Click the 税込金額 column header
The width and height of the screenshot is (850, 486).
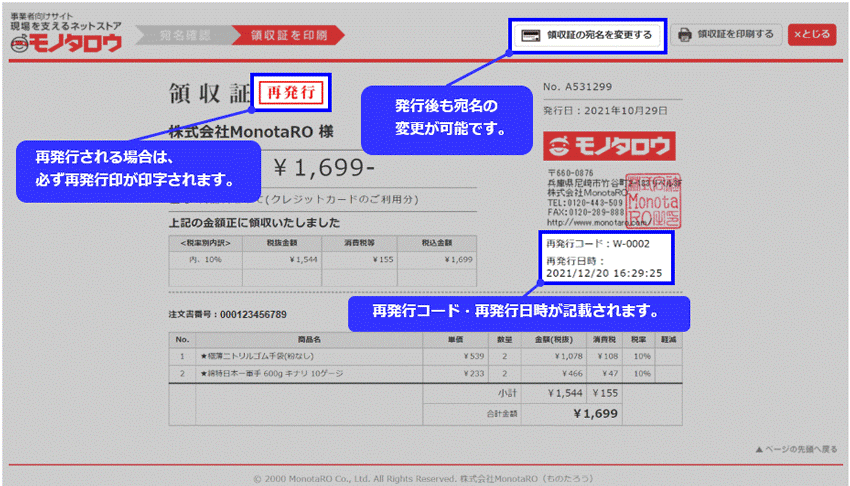pyautogui.click(x=437, y=243)
